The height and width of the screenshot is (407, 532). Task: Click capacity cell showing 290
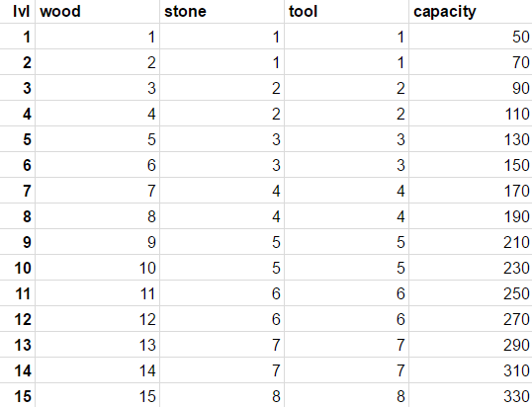(471, 345)
